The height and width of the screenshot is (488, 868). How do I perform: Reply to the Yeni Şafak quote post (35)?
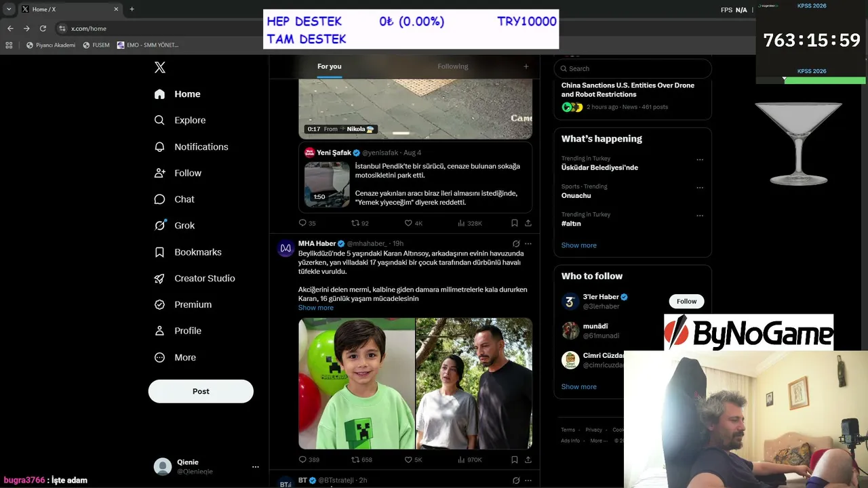pos(307,223)
